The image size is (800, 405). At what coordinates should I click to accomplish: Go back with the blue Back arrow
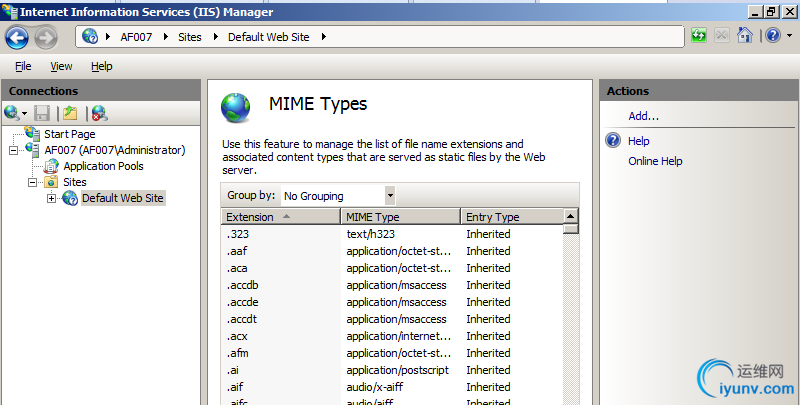(x=17, y=37)
